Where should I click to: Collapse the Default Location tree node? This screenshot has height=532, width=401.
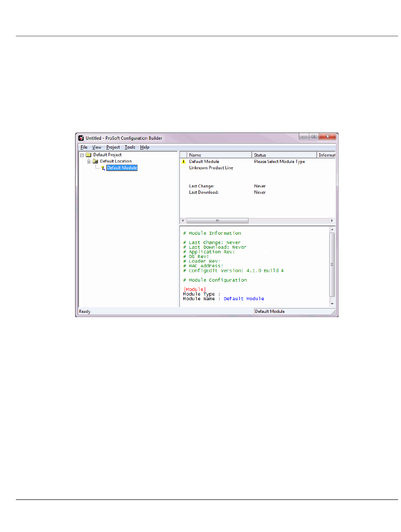pyautogui.click(x=89, y=161)
